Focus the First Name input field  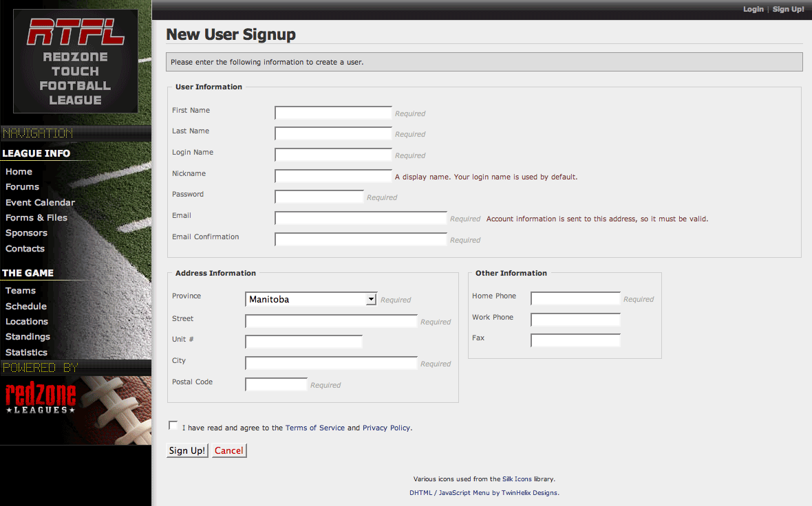click(x=333, y=113)
